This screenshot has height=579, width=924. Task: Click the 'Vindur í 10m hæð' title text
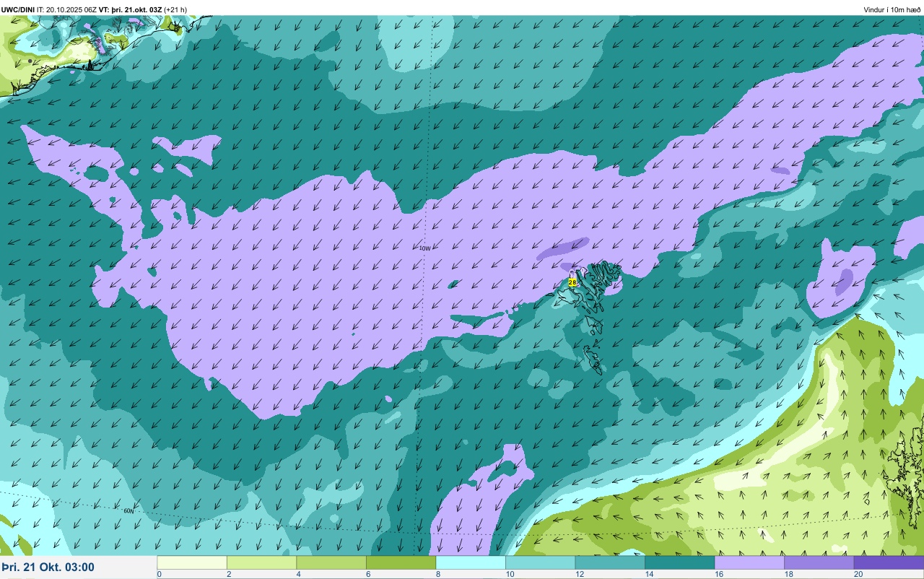pos(892,9)
